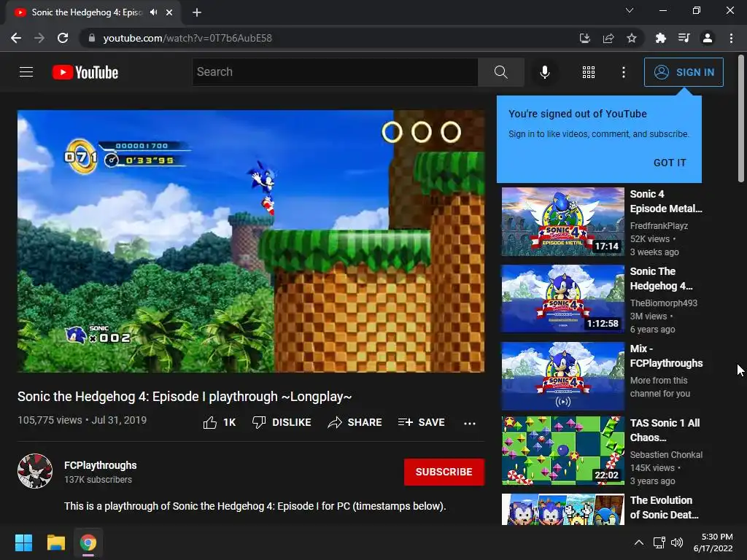The width and height of the screenshot is (747, 560).
Task: Bookmark this tab with the star
Action: tap(632, 38)
